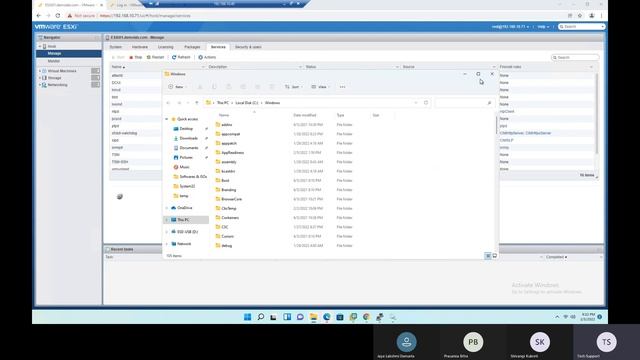Image resolution: width=640 pixels, height=360 pixels.
Task: Select the Boot folder
Action: pos(225,180)
